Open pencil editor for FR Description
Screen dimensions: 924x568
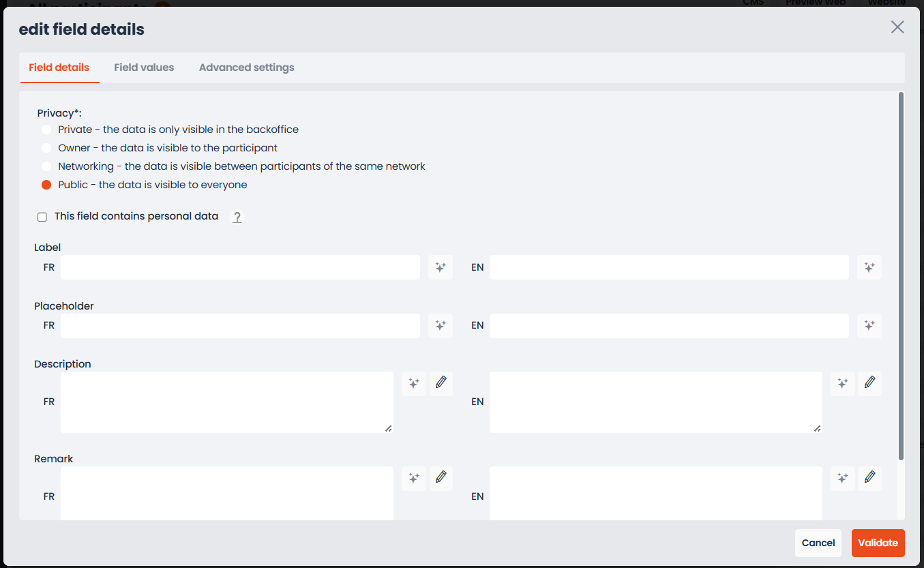click(x=441, y=384)
